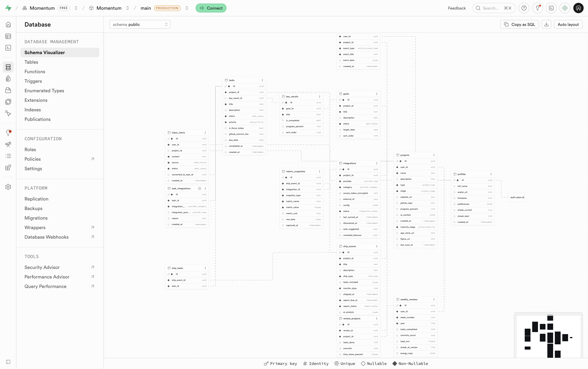Viewport: 588px width, 369px height.
Task: Open Database icon in sidebar
Action: coord(8,67)
